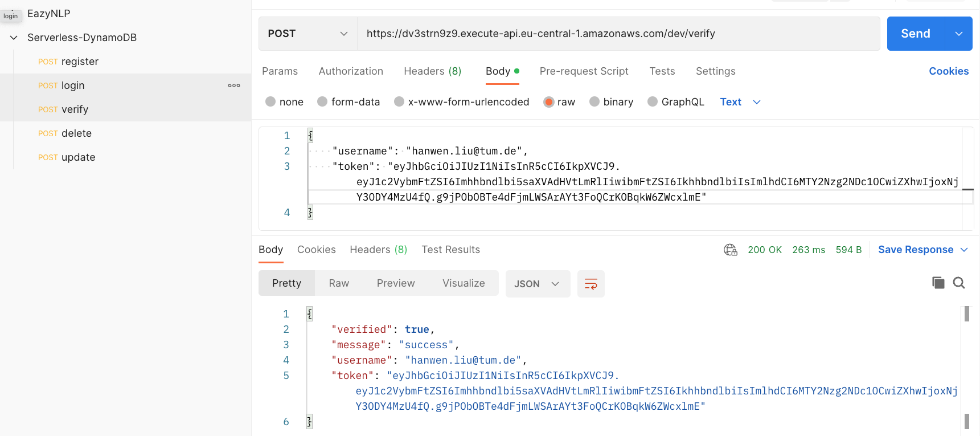The image size is (980, 436).
Task: Click the "message": "success" response line
Action: (395, 345)
